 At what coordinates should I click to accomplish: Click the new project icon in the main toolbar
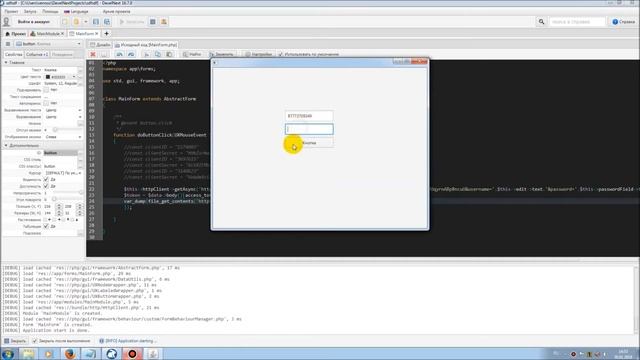pyautogui.click(x=65, y=22)
